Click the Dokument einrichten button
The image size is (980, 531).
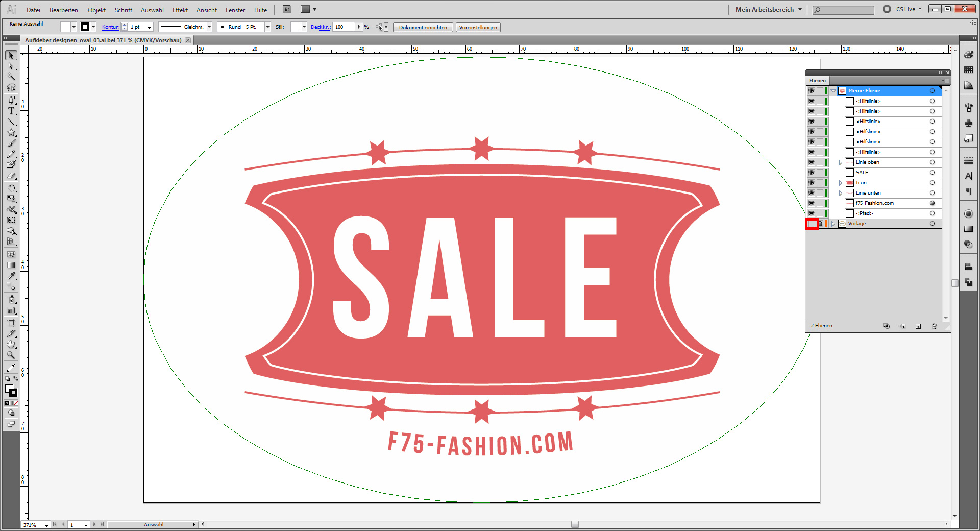(x=423, y=27)
